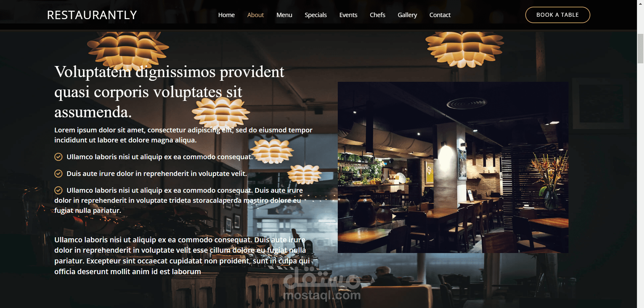This screenshot has width=644, height=308.
Task: Click the BOOK A TABLE button
Action: (x=557, y=15)
